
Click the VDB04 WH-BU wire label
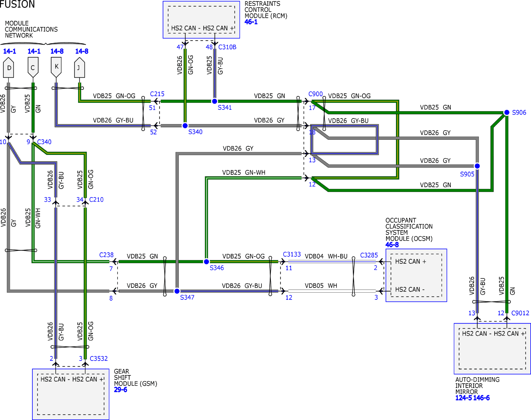pyautogui.click(x=326, y=256)
